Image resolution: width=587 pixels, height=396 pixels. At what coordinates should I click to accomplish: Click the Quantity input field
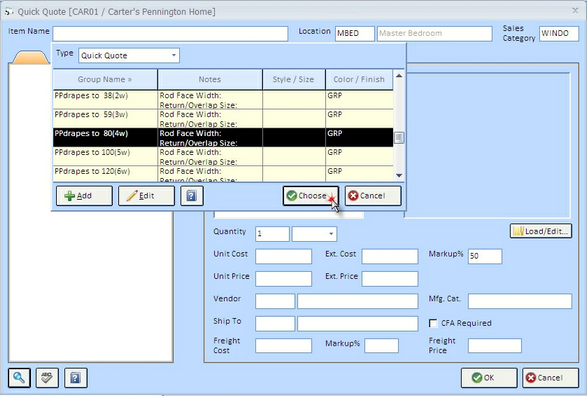tap(272, 234)
